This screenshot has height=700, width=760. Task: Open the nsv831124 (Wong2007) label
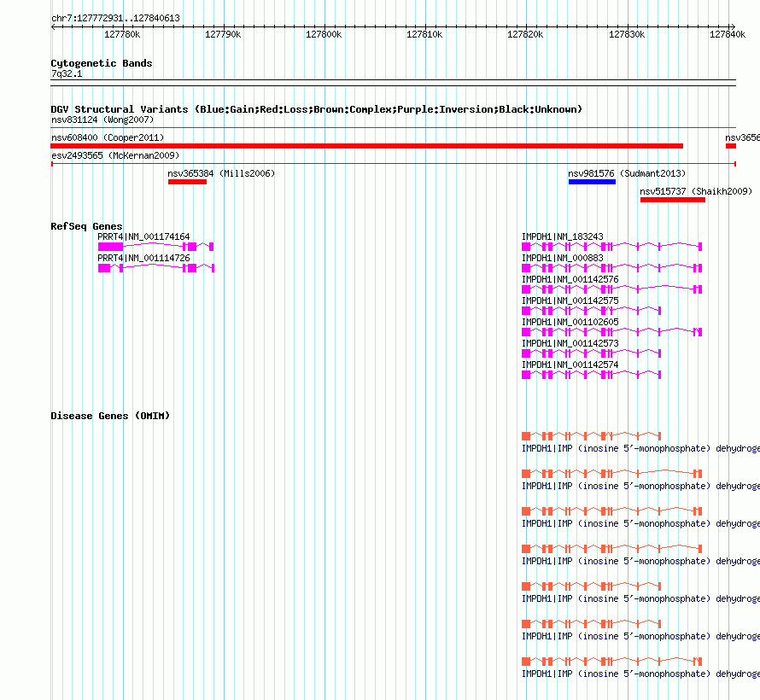coord(102,120)
